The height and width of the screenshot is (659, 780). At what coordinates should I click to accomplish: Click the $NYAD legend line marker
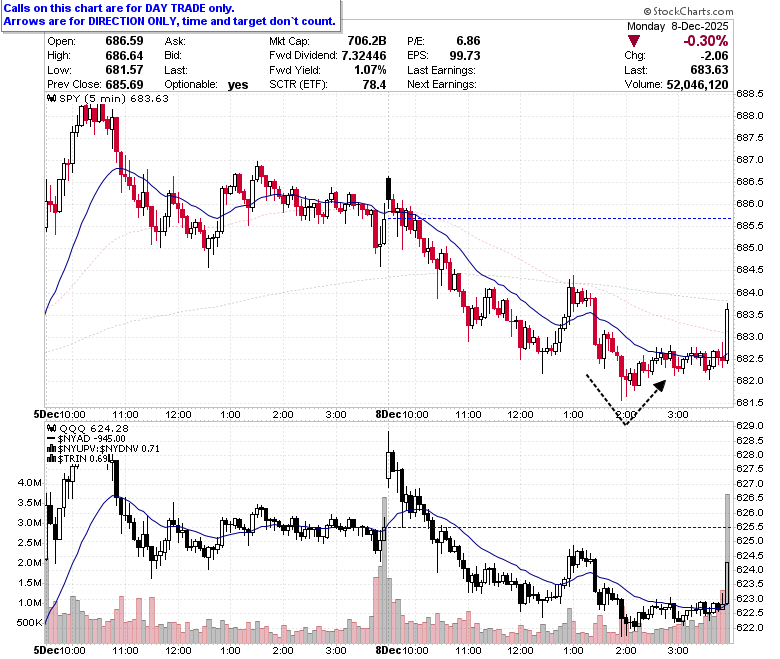[x=51, y=439]
